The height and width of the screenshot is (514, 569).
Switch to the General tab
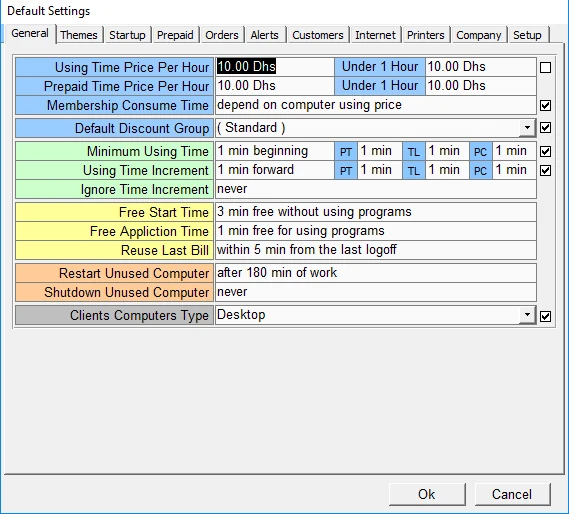30,34
